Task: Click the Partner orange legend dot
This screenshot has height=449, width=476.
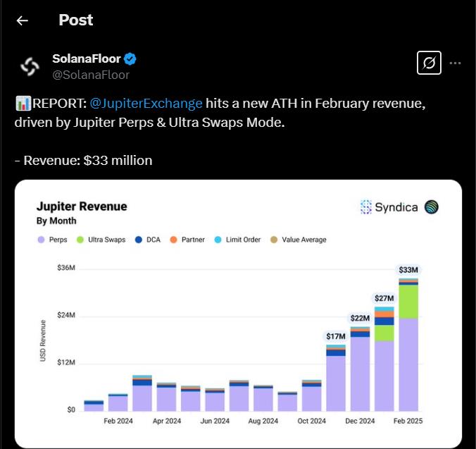Action: click(x=174, y=240)
